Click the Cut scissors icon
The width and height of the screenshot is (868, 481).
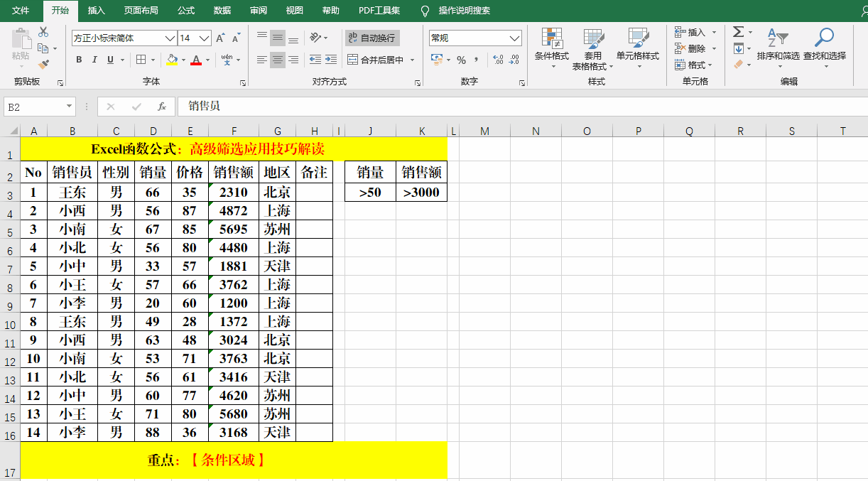(43, 33)
